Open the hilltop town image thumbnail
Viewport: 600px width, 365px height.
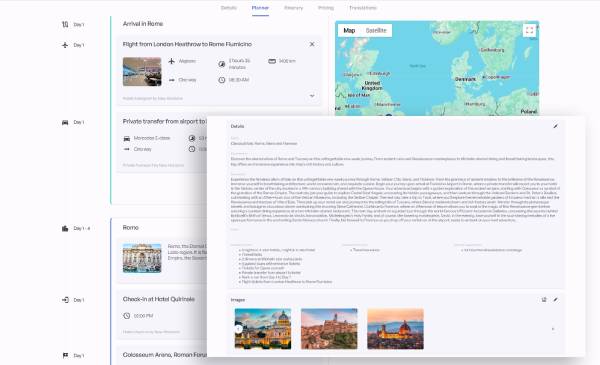pos(329,329)
